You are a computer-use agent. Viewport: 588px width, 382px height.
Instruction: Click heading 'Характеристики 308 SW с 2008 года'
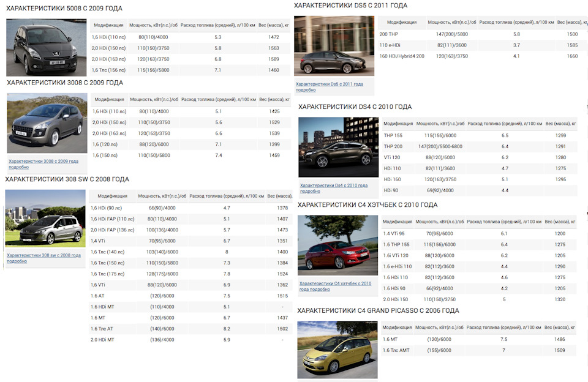[67, 179]
